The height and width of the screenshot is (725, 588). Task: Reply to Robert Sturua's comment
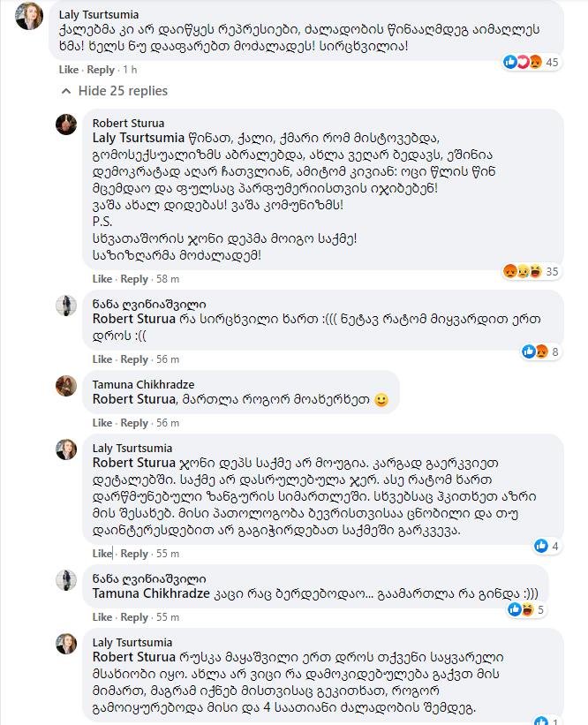[134, 279]
